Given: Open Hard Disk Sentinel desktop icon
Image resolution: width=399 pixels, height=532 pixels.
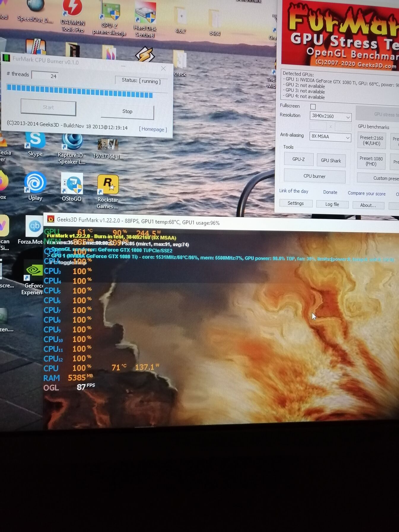Looking at the screenshot, I should point(145,20).
